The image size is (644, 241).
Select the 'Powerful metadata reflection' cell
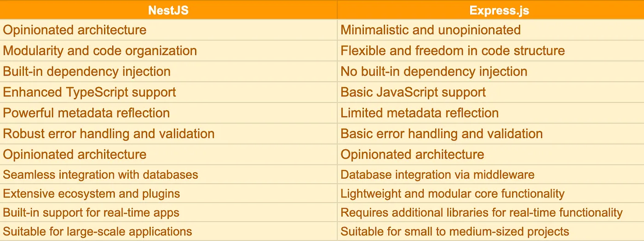(168, 113)
